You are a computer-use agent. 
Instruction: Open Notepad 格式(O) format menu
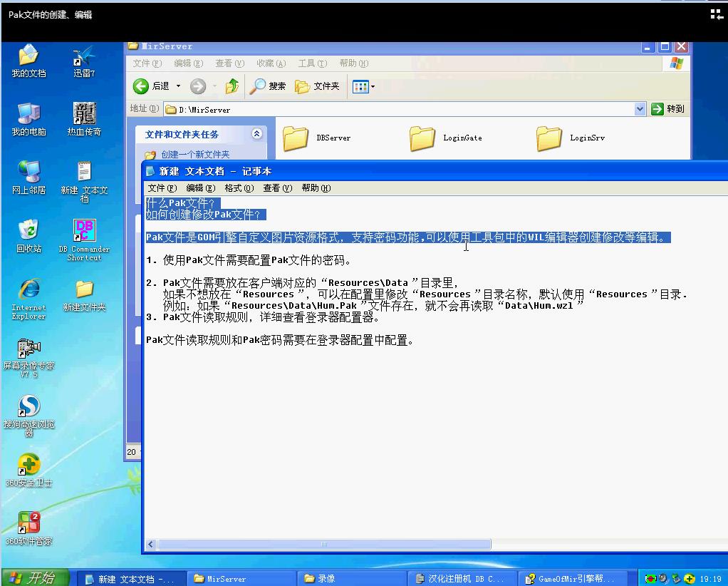click(x=239, y=187)
